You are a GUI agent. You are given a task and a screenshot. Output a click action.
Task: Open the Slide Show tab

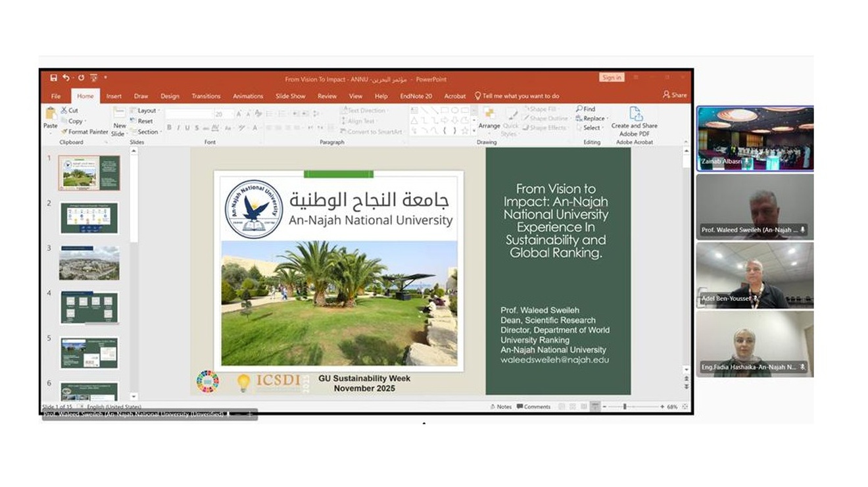[290, 96]
